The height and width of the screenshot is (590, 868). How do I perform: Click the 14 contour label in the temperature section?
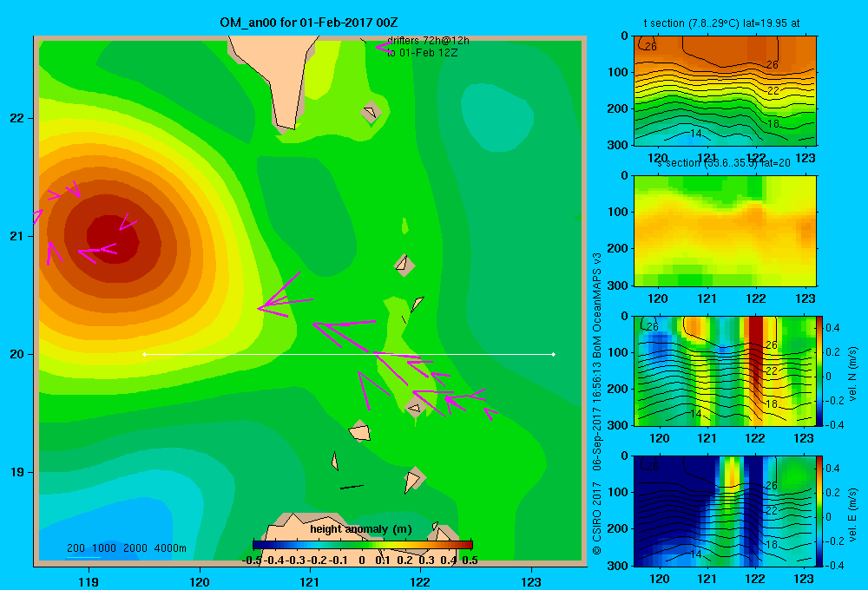pos(695,134)
